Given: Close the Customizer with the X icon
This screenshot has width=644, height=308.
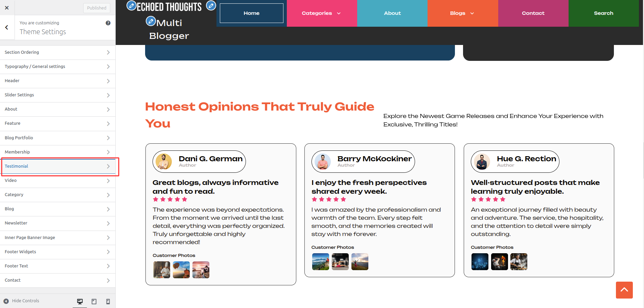Looking at the screenshot, I should (x=7, y=8).
